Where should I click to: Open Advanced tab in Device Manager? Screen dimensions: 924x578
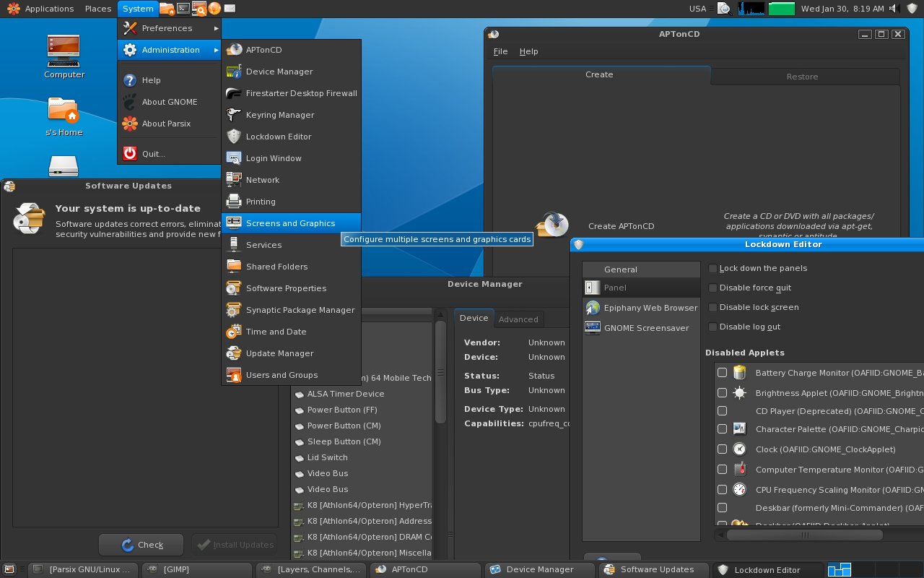coord(518,319)
